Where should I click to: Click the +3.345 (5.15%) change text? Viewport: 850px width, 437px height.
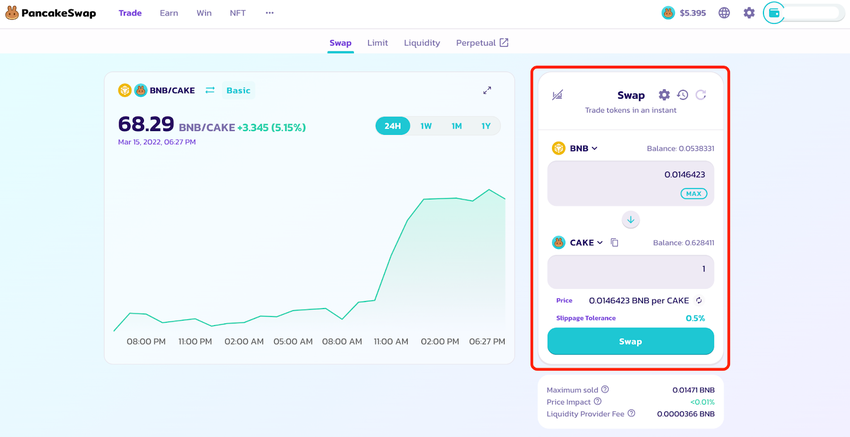point(272,127)
